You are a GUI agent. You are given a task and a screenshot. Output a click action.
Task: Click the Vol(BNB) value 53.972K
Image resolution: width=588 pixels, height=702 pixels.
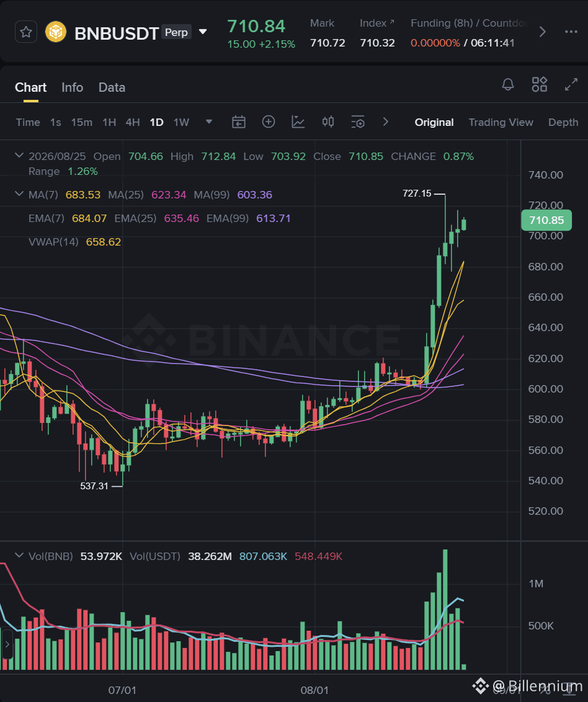tap(101, 556)
